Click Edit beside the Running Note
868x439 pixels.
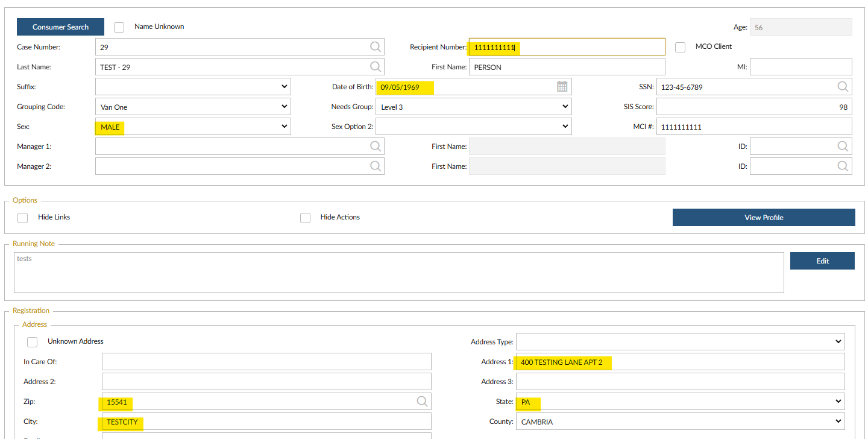pos(822,261)
